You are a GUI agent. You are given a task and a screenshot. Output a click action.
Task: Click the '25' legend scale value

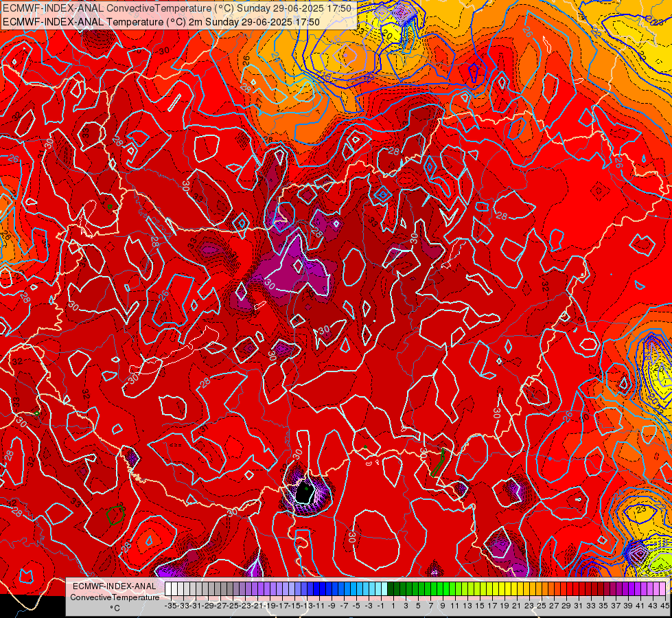542,606
